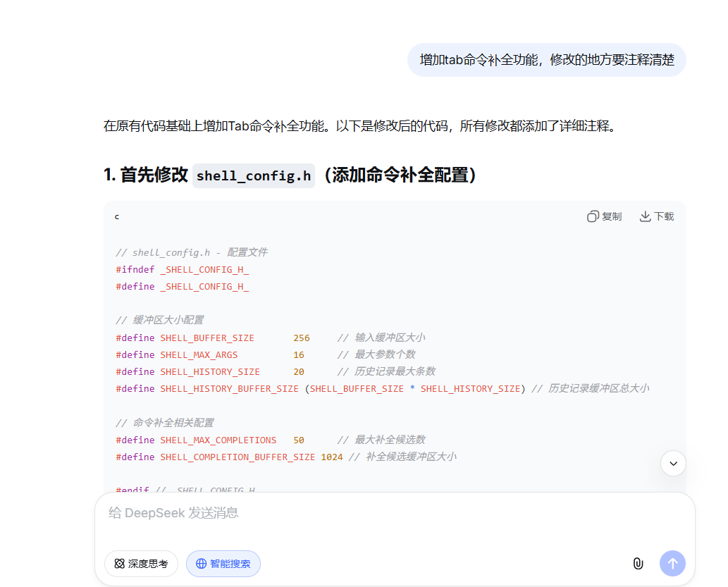Click the language label "c" on code block

pos(117,216)
